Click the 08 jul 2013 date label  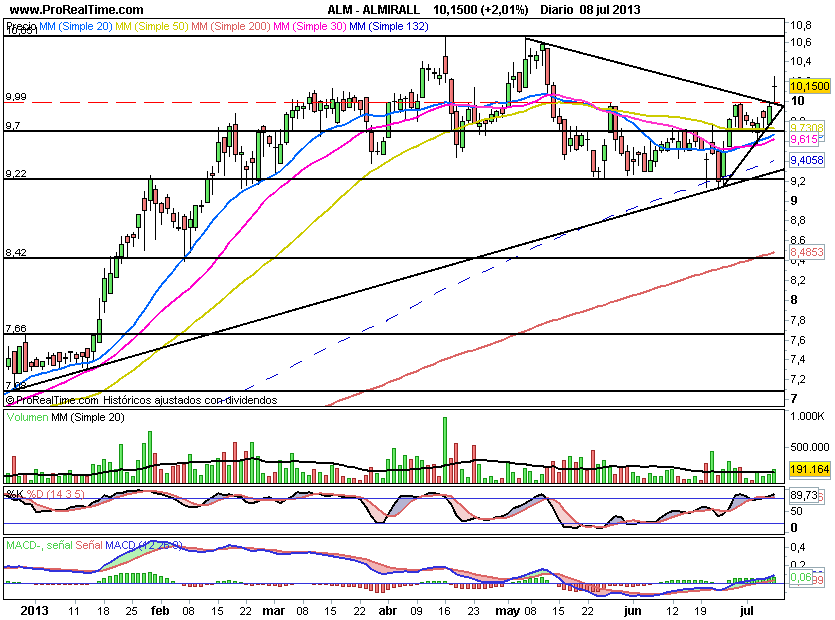pyautogui.click(x=609, y=10)
